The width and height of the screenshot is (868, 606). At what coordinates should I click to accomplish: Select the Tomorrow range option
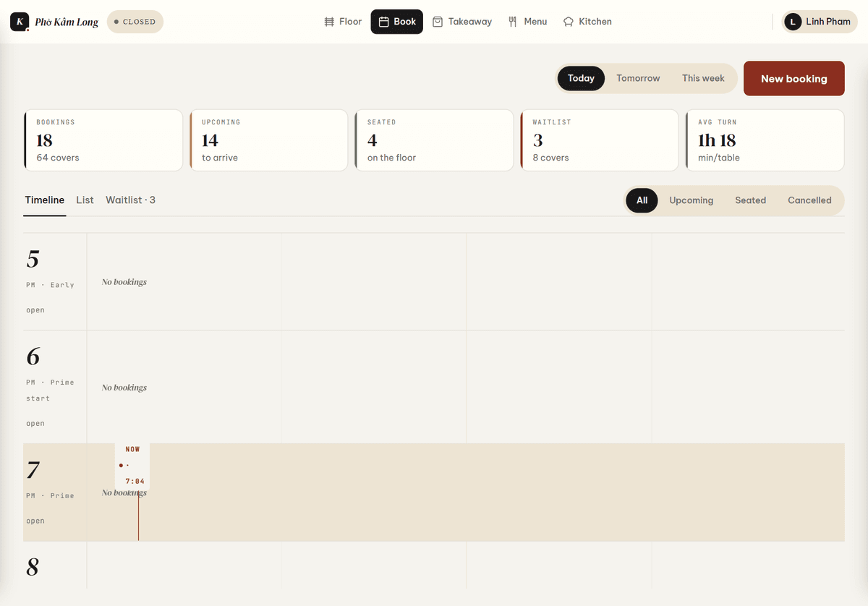click(x=638, y=78)
